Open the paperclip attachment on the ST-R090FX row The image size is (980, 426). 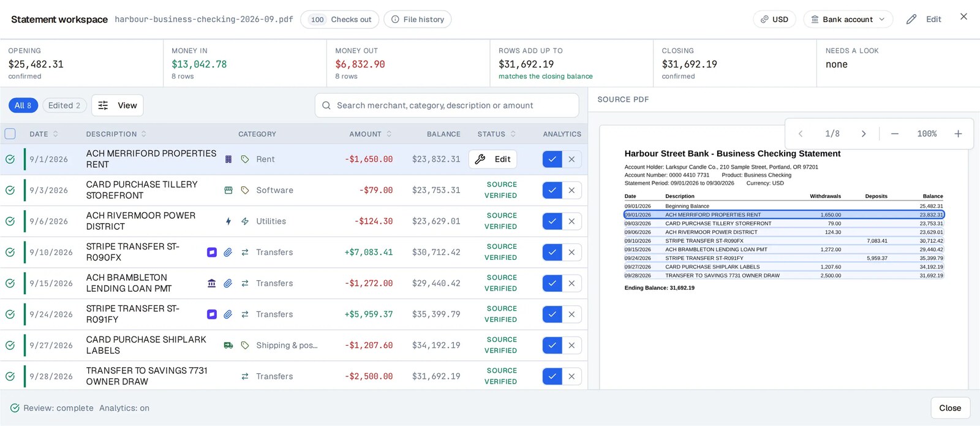coord(228,253)
